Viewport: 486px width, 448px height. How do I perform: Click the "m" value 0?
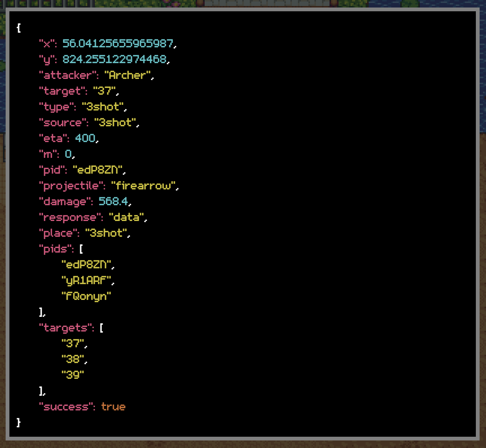[68, 154]
